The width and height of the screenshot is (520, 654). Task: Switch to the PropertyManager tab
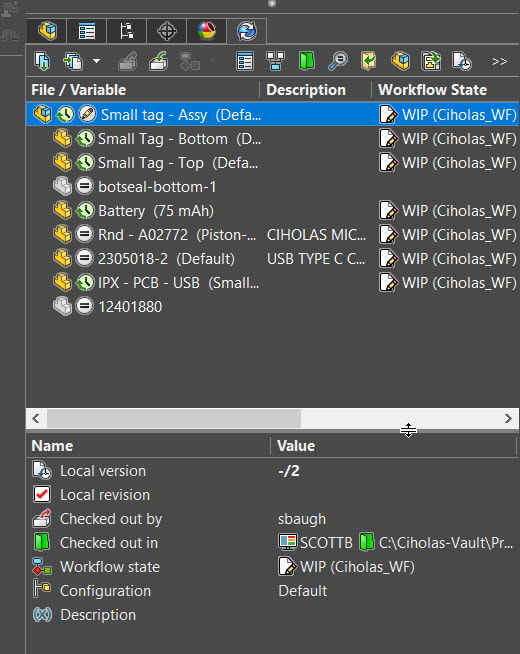click(87, 31)
